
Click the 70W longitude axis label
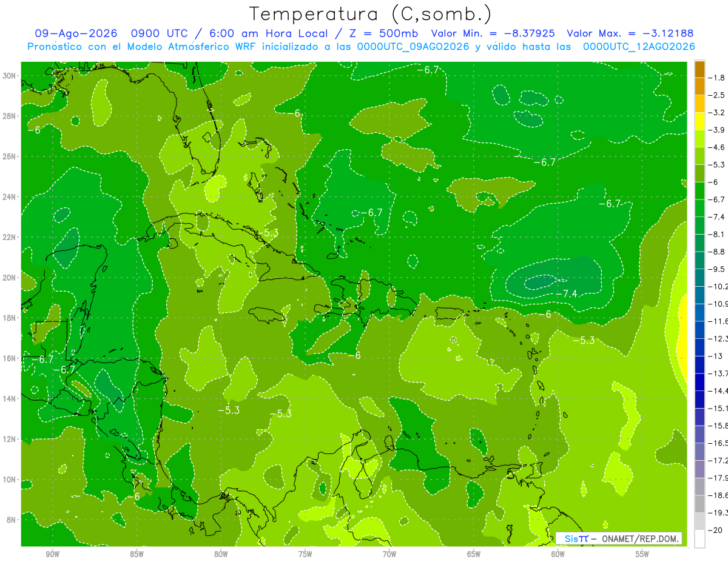(x=389, y=554)
